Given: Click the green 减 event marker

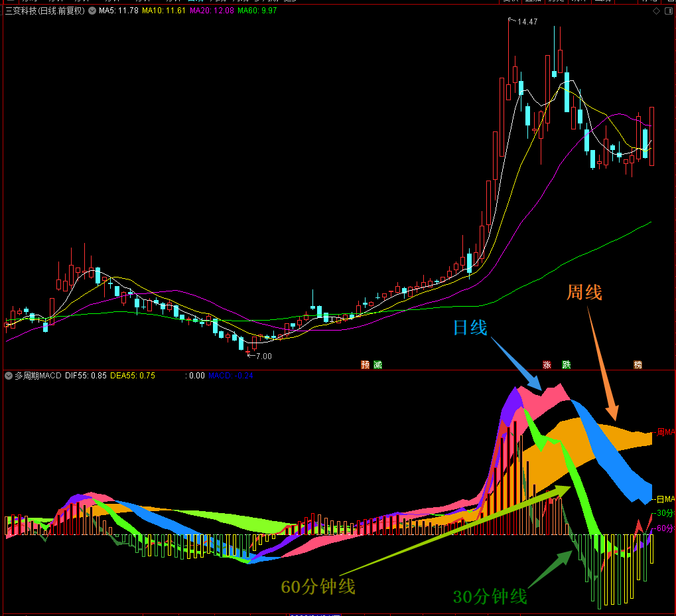Looking at the screenshot, I should [377, 365].
